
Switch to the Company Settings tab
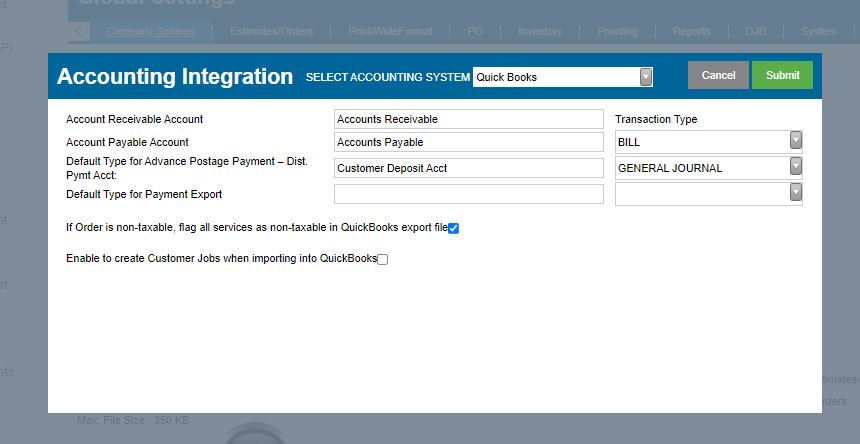click(x=150, y=31)
